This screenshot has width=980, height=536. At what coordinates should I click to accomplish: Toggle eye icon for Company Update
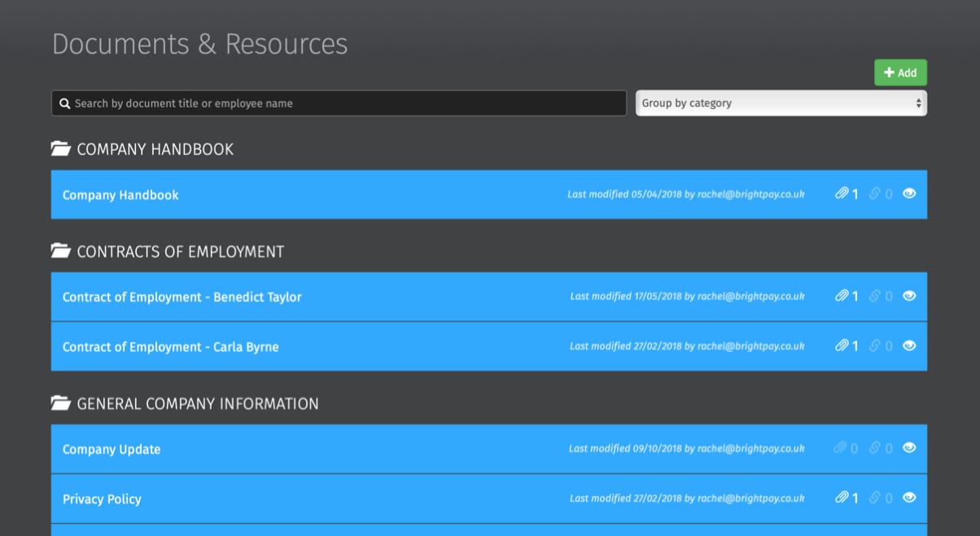pos(909,447)
